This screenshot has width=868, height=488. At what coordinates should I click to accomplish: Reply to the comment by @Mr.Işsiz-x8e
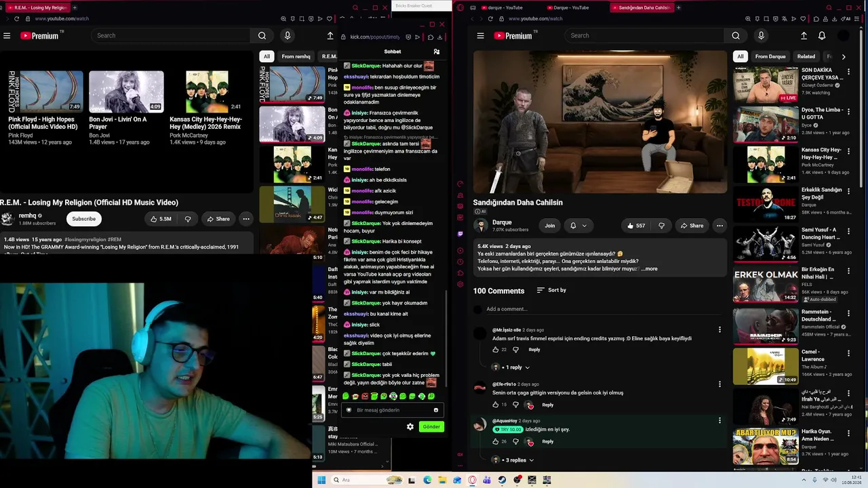pos(534,350)
